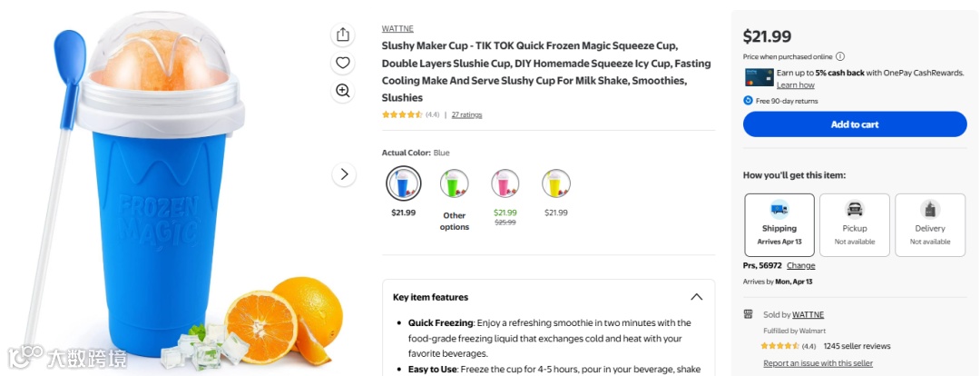980x376 pixels.
Task: Select the pink cup color option
Action: point(505,183)
